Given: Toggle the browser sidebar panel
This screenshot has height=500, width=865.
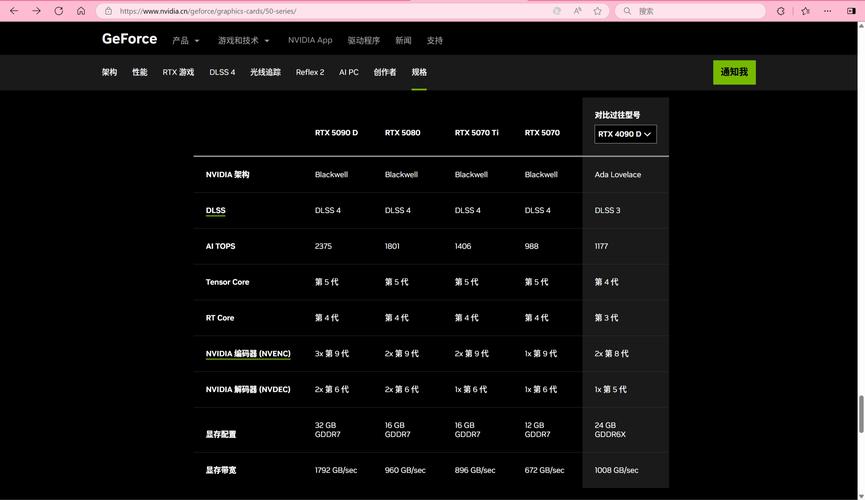Looking at the screenshot, I should [x=851, y=11].
